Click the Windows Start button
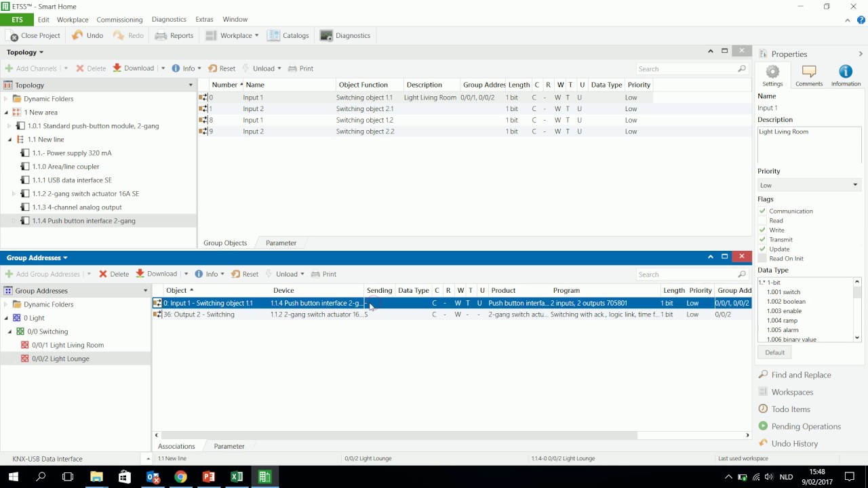This screenshot has width=868, height=488. 13,477
